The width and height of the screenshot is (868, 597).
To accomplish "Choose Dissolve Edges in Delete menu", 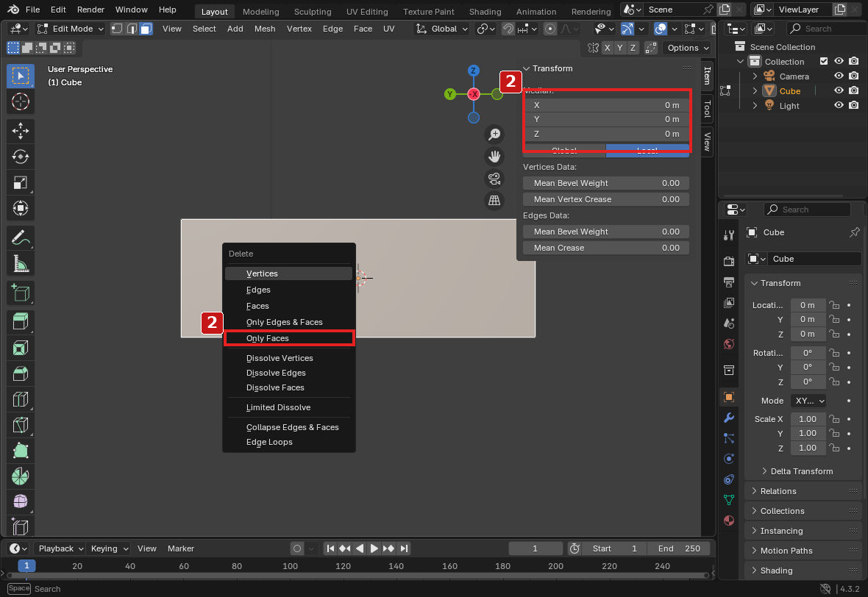I will (x=289, y=373).
